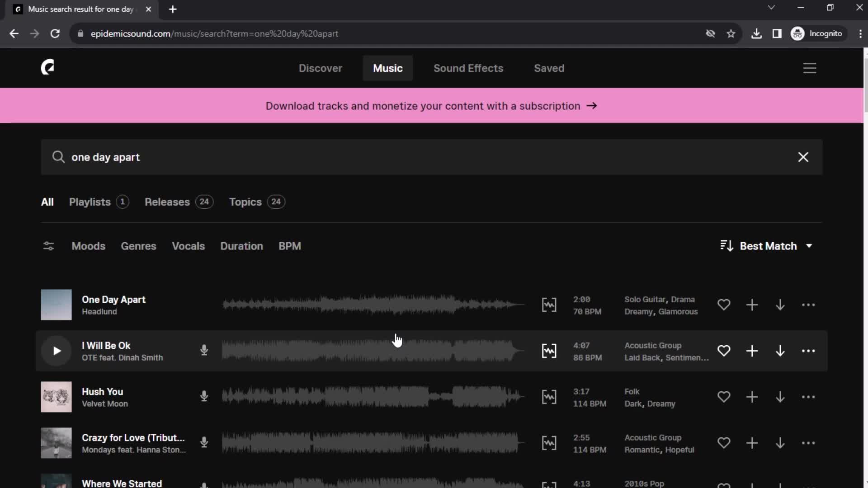Click the Hush You cover thumbnail
Screen dimensions: 868x488
click(56, 397)
